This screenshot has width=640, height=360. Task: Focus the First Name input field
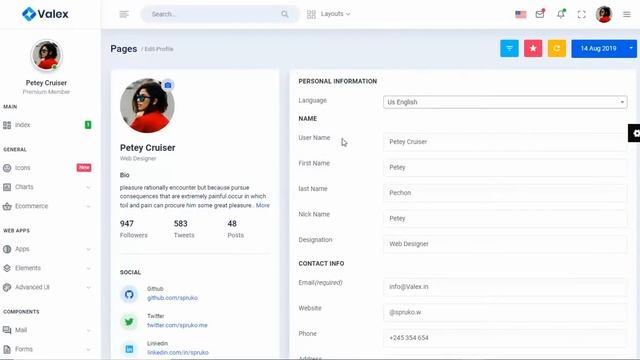[x=505, y=167]
